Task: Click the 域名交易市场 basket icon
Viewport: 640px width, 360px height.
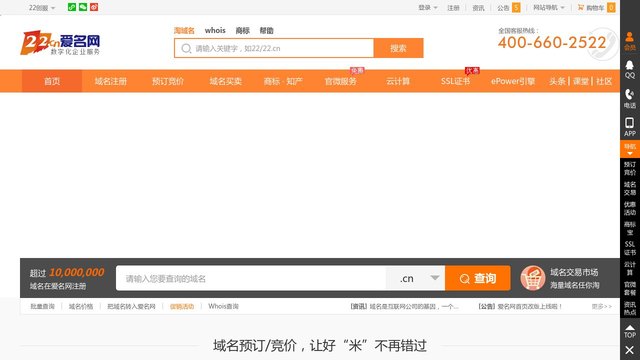Action: pos(533,278)
